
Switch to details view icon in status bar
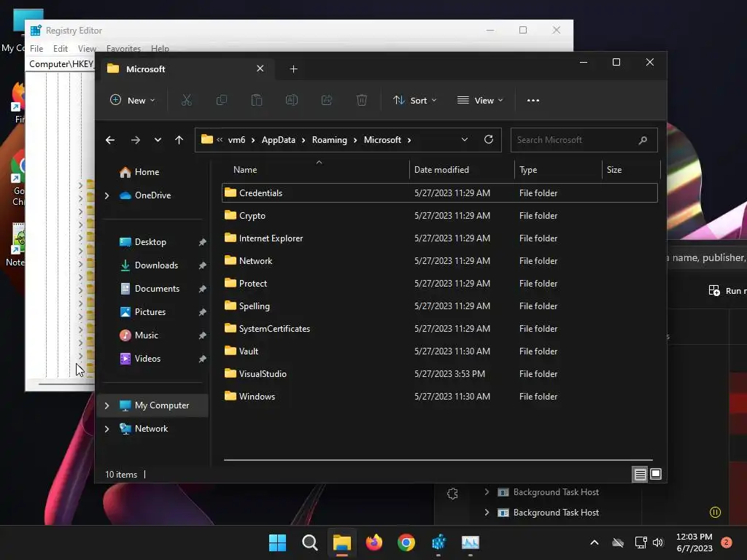pos(640,474)
